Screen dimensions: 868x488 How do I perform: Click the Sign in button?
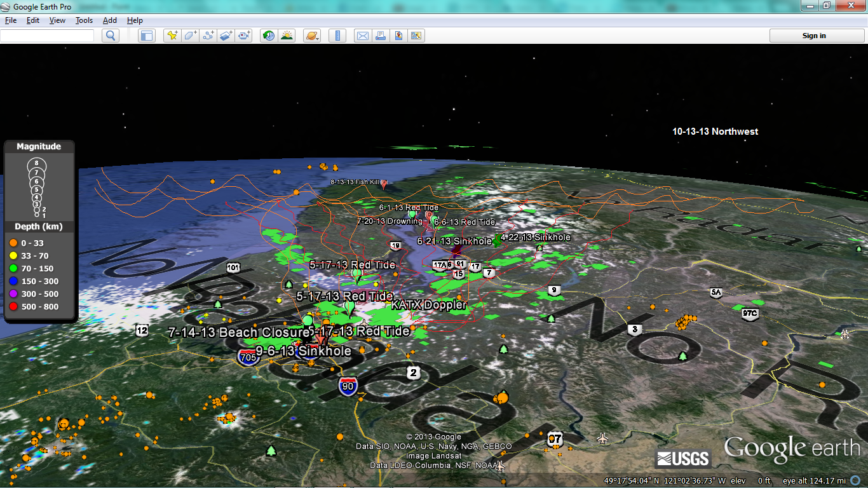click(814, 36)
